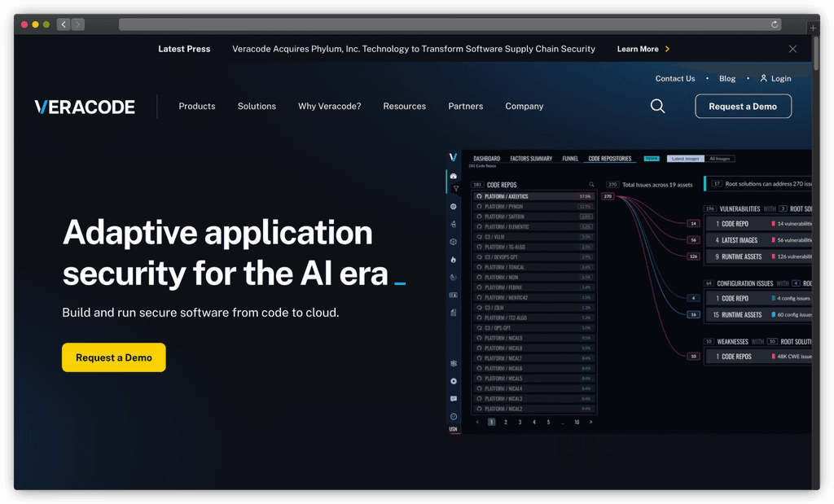834x504 pixels.
Task: Click the magnifier icon in the Code Repos panel
Action: [x=590, y=184]
